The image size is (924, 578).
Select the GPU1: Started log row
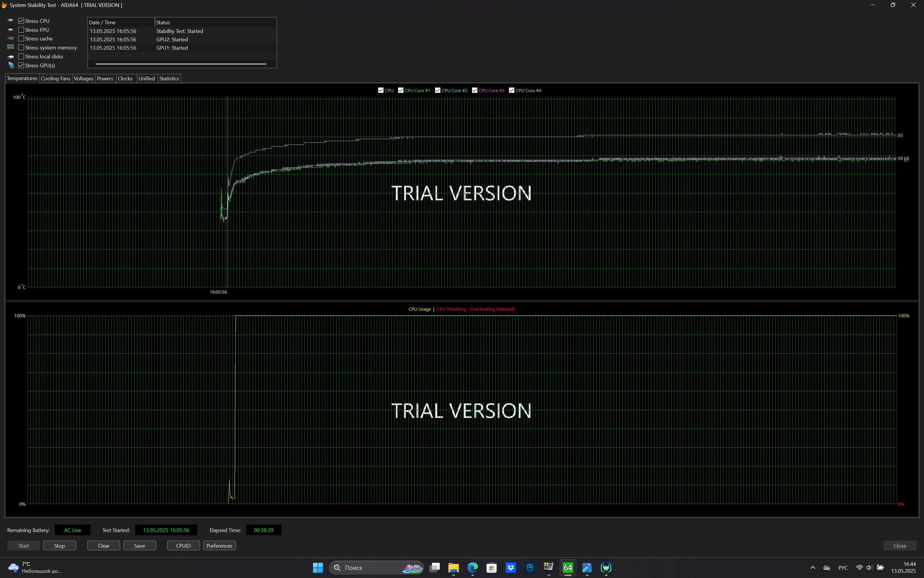(182, 48)
